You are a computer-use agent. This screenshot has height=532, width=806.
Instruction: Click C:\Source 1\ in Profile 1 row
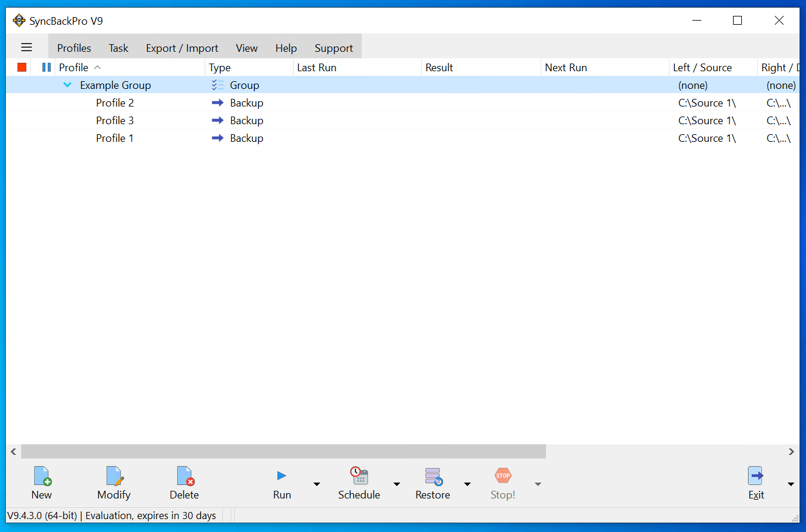(707, 138)
